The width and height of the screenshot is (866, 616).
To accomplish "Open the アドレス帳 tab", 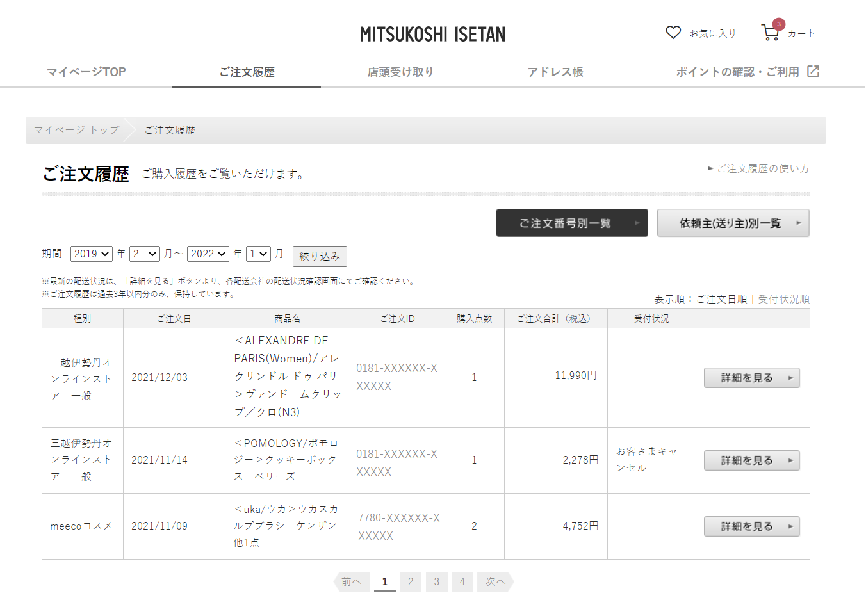I will pos(555,72).
